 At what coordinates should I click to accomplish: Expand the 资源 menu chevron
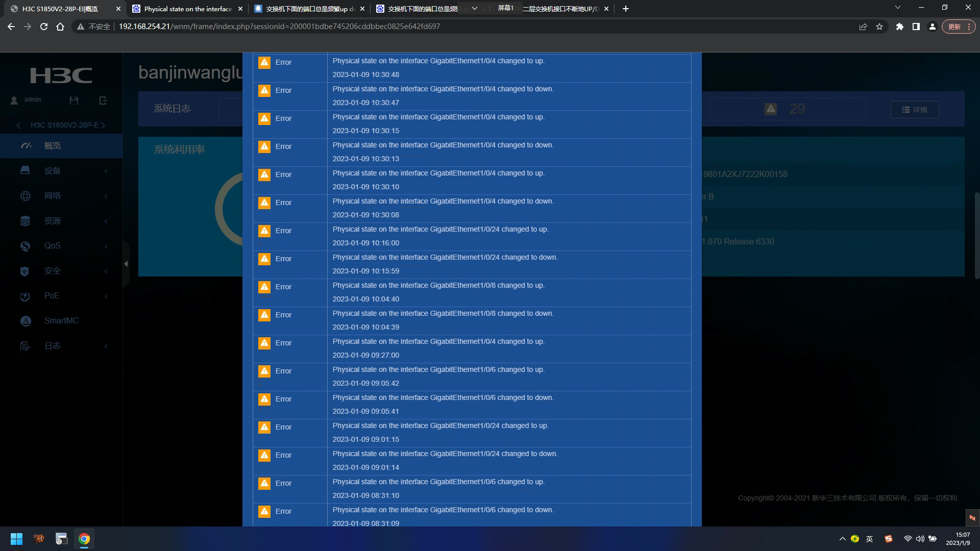coord(106,221)
